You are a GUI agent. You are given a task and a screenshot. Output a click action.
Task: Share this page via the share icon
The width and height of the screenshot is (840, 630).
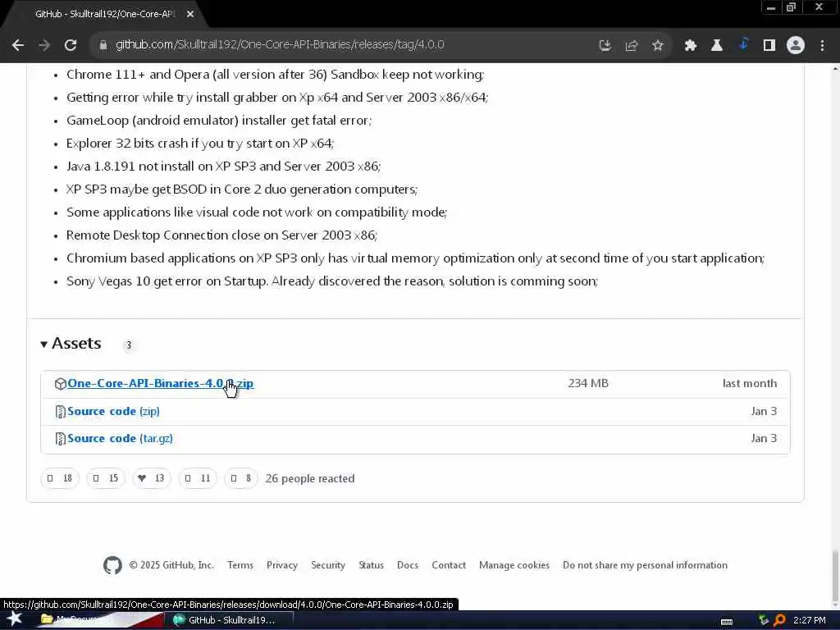pos(631,46)
